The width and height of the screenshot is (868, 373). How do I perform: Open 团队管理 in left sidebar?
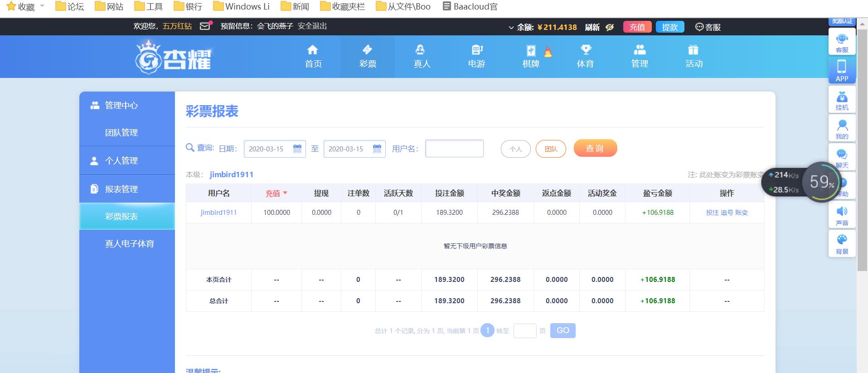coord(121,133)
